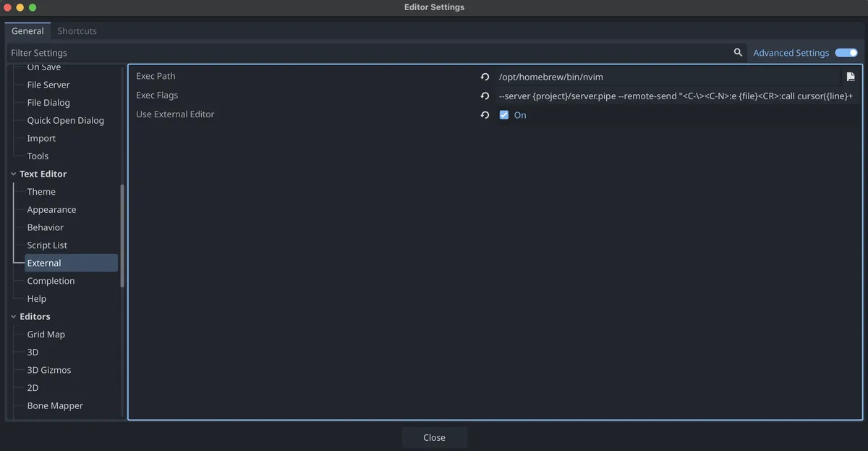Uncheck the Use External Editor checkbox
The image size is (868, 451).
[x=503, y=114]
